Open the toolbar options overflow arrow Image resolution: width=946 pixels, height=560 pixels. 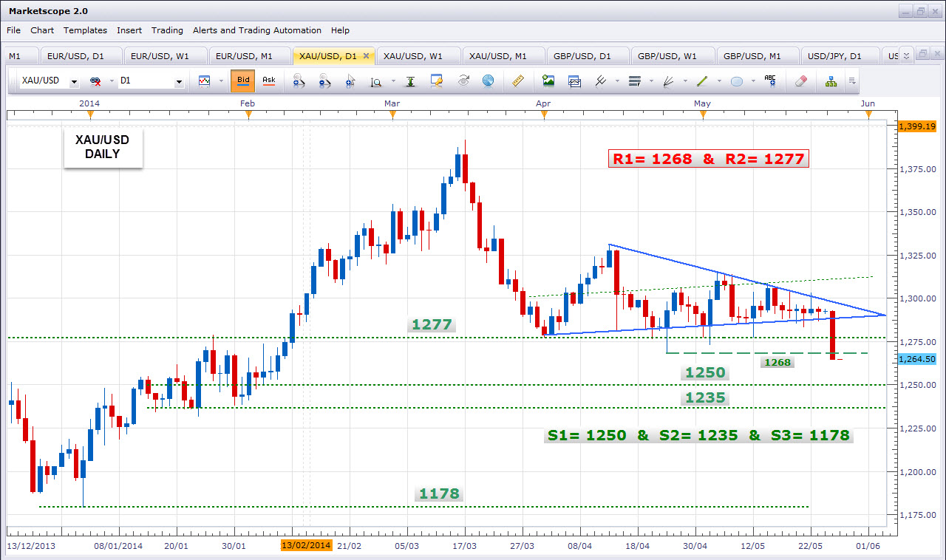click(x=852, y=81)
